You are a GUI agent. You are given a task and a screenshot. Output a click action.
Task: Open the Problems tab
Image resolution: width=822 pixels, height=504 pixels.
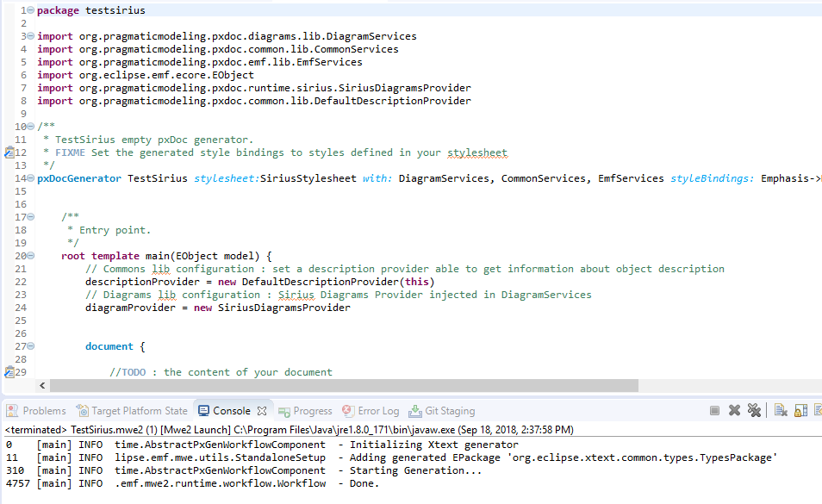tap(36, 411)
